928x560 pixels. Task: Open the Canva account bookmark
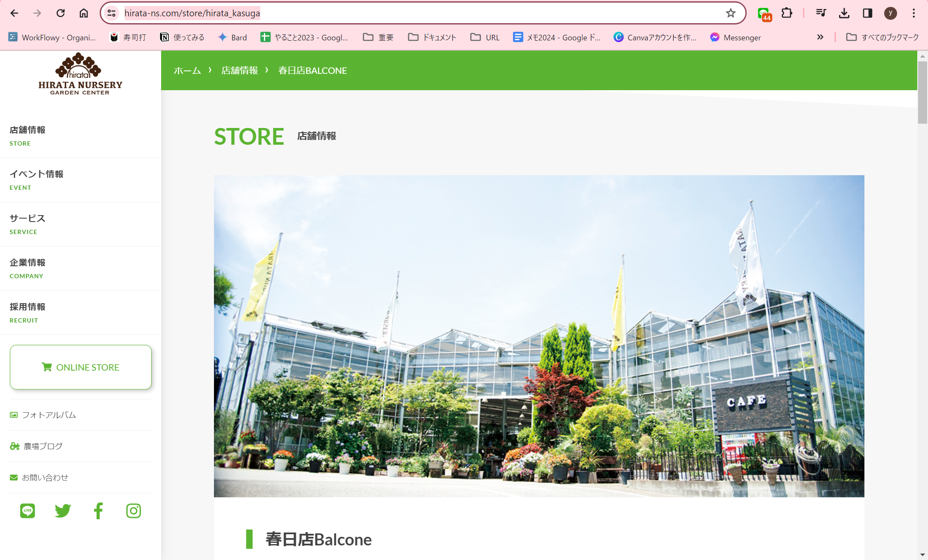pos(655,37)
